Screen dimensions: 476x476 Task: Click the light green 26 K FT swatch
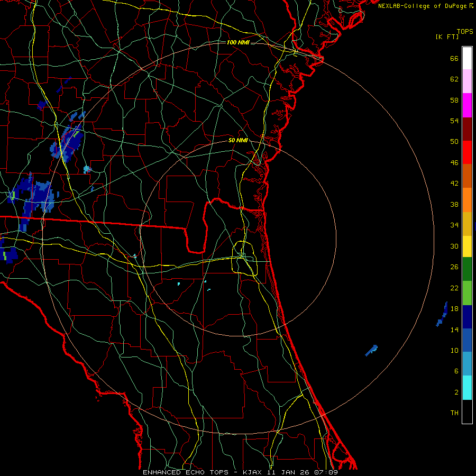[x=467, y=293]
